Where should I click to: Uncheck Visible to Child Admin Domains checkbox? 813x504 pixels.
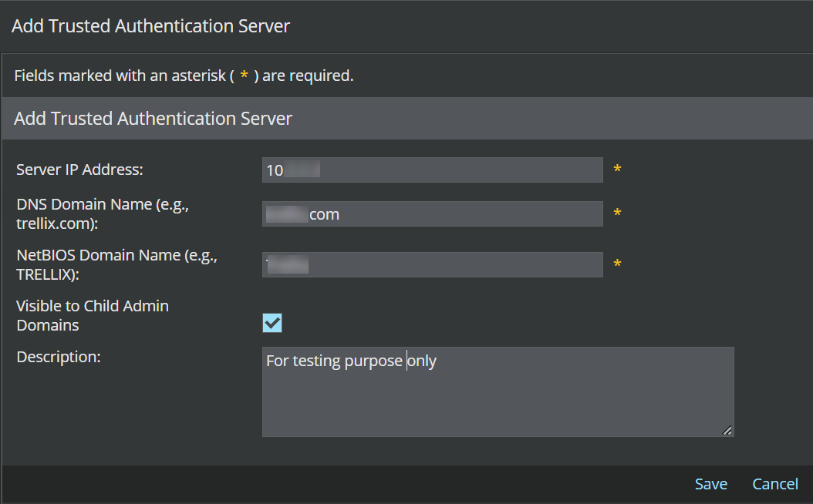(x=272, y=323)
